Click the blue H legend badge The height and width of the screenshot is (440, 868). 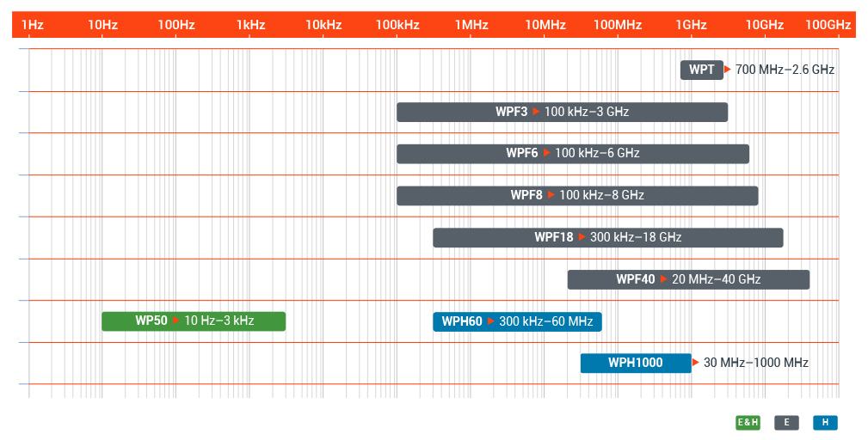(x=825, y=422)
